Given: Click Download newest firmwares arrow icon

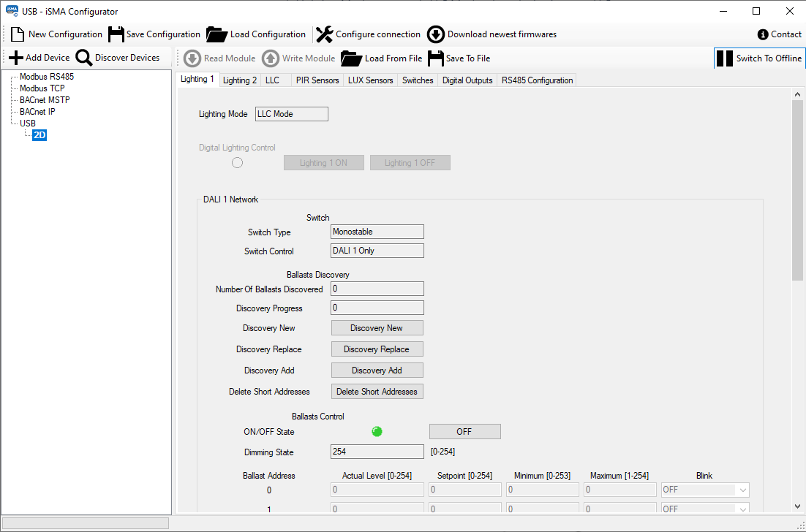Looking at the screenshot, I should [x=436, y=34].
